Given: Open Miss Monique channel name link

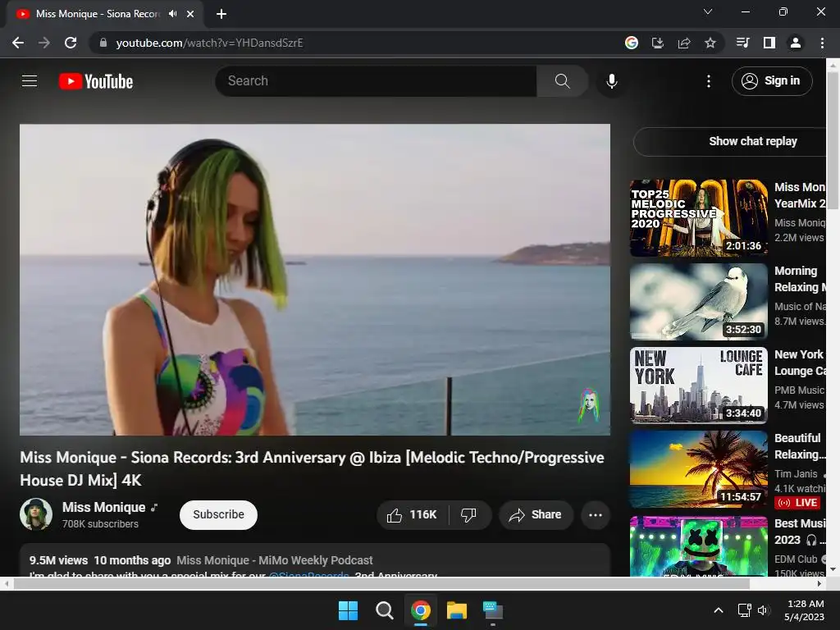Looking at the screenshot, I should [104, 507].
